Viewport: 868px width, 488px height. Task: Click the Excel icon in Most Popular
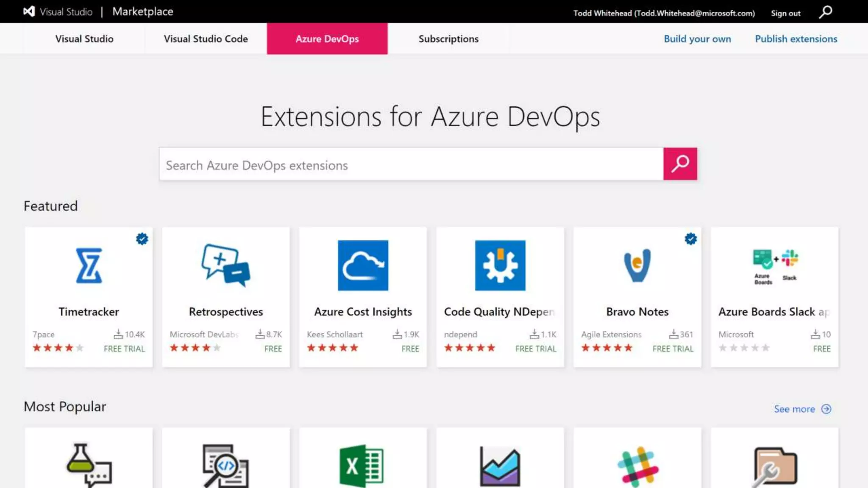coord(362,465)
